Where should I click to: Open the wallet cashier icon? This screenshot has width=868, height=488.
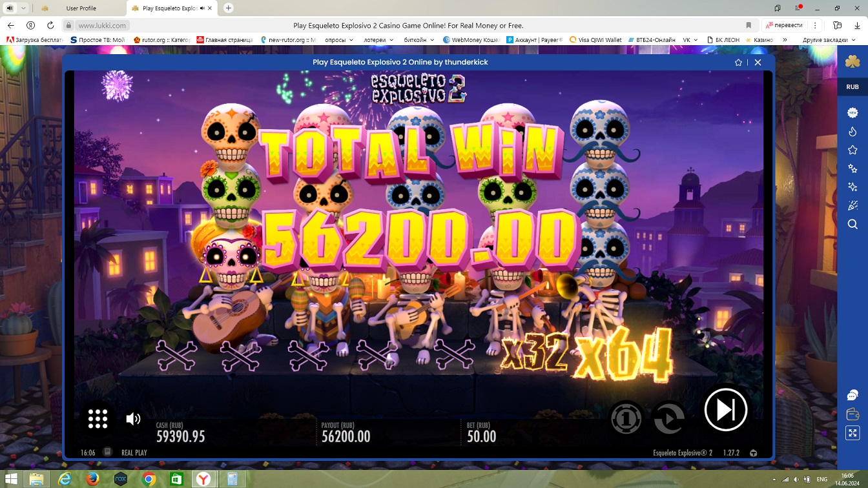(x=852, y=414)
